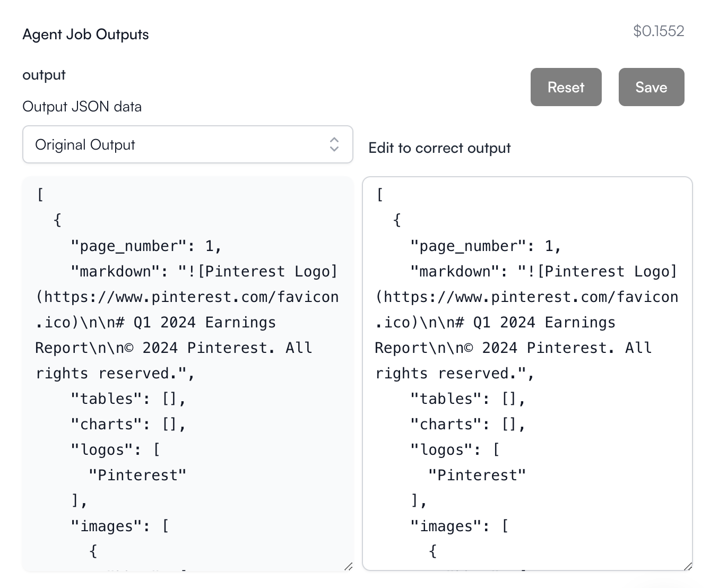Click "page_number": 1 in the editable textarea
This screenshot has width=710, height=588.
[x=485, y=246]
